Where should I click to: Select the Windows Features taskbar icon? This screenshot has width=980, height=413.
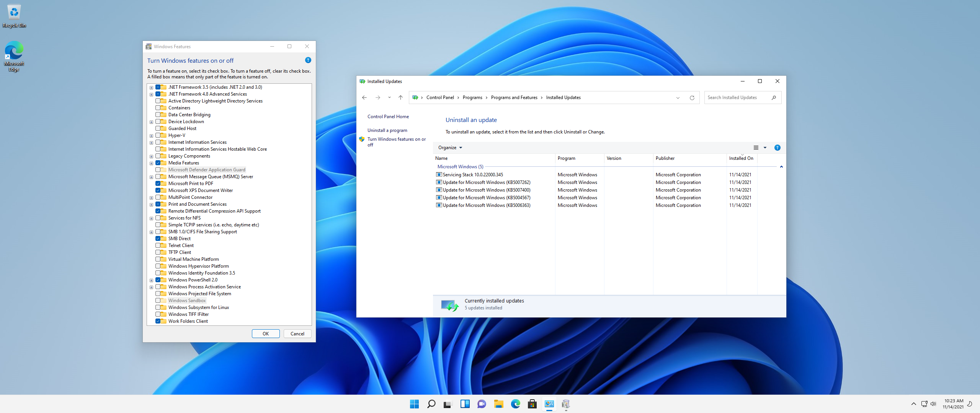(x=566, y=404)
